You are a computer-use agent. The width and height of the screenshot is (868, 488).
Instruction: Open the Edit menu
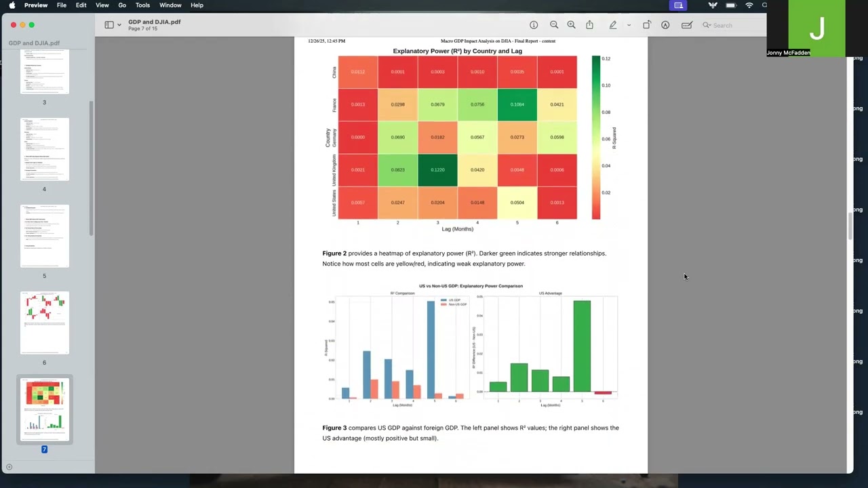tap(81, 5)
